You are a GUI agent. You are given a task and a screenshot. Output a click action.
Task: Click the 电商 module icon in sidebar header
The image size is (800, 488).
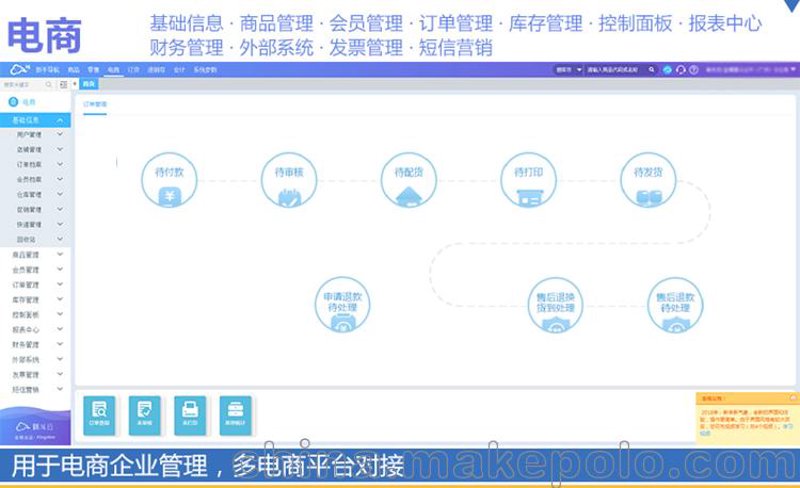point(14,102)
